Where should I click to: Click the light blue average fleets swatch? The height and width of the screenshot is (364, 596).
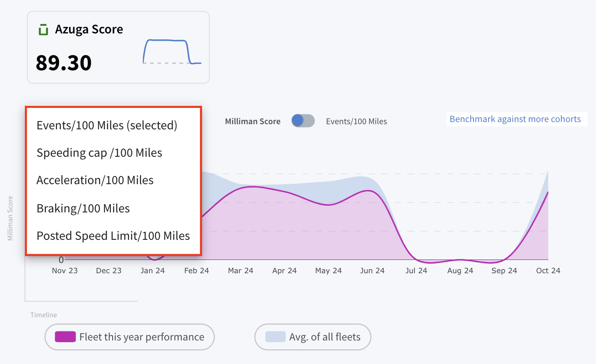(x=275, y=337)
